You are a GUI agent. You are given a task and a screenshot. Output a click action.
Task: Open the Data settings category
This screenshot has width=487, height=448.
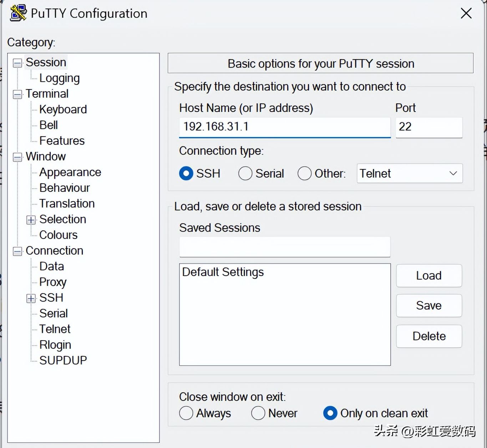pos(52,266)
